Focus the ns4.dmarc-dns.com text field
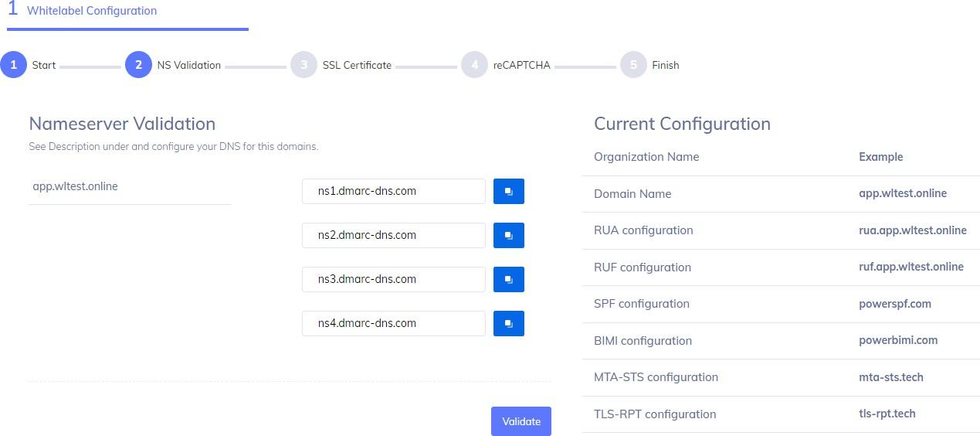Screen dimensions: 980x436 coord(394,323)
